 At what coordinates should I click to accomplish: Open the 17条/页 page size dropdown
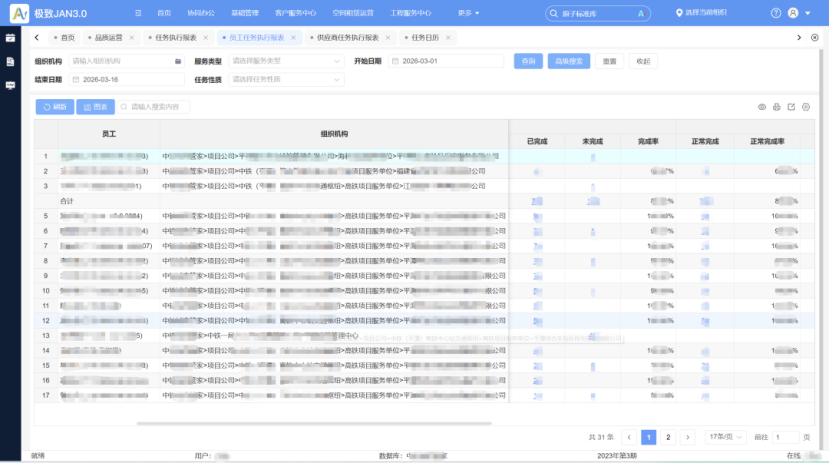[x=726, y=437]
